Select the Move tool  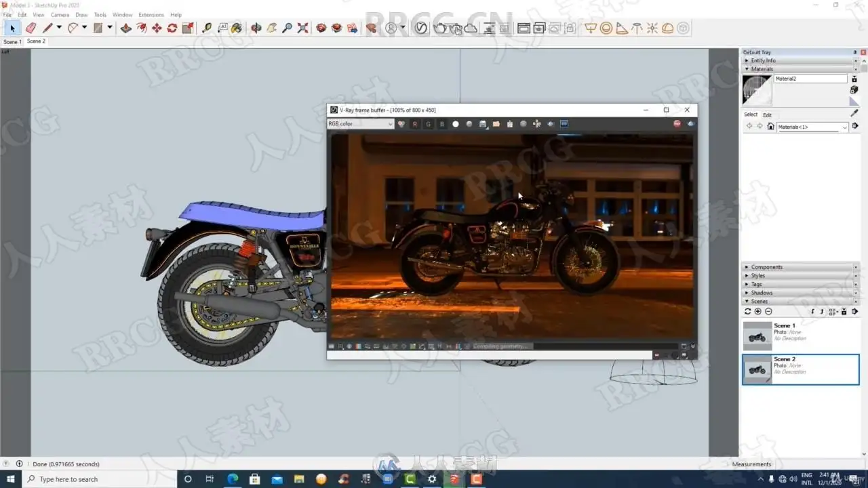point(157,28)
